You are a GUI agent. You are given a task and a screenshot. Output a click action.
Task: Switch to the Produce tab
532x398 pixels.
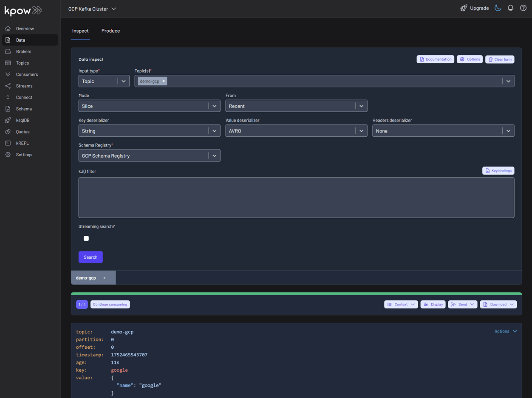[x=110, y=31]
